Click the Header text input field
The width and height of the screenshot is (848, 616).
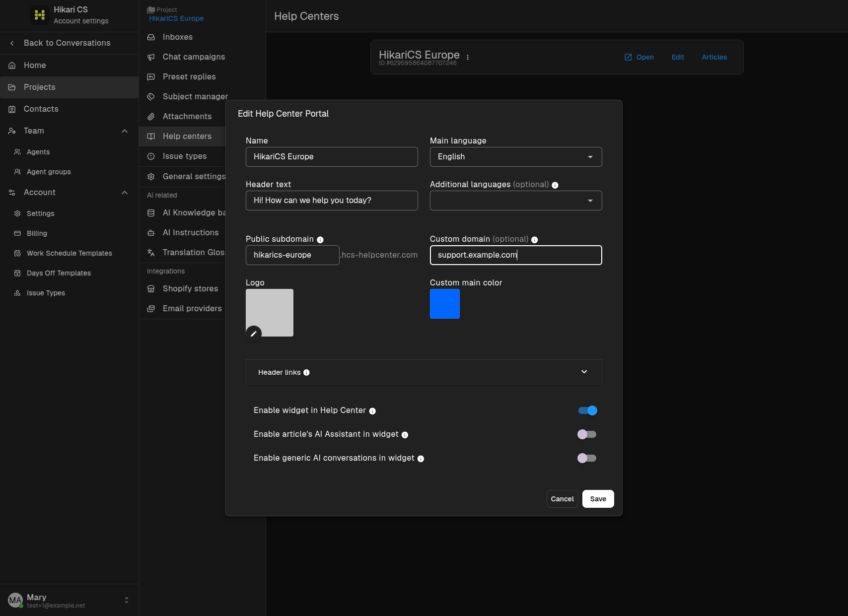click(x=332, y=201)
